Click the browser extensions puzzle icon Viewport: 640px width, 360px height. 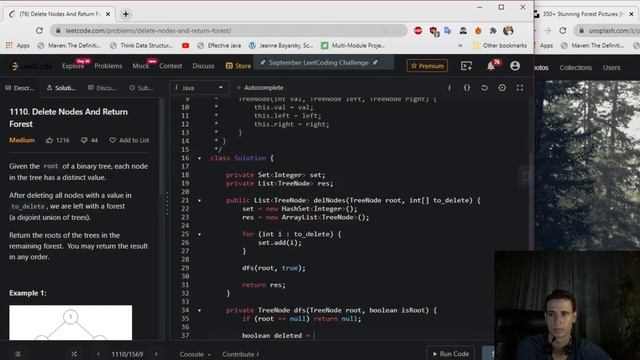coord(493,31)
